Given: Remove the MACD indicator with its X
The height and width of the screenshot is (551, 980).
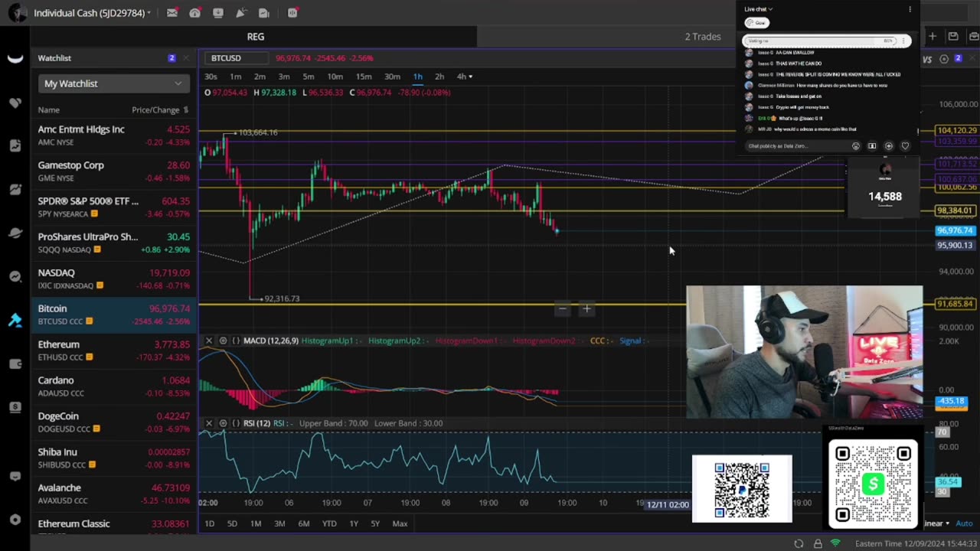Looking at the screenshot, I should tap(209, 341).
